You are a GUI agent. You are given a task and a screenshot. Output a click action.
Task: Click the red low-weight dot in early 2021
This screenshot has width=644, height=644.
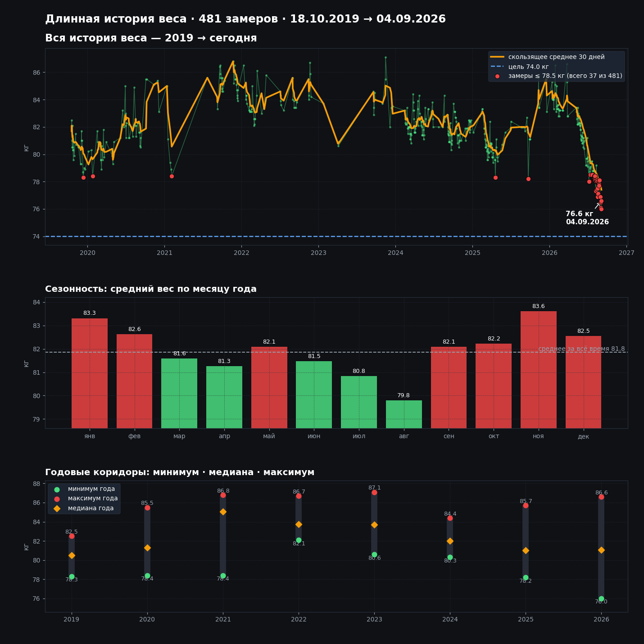coord(172,176)
